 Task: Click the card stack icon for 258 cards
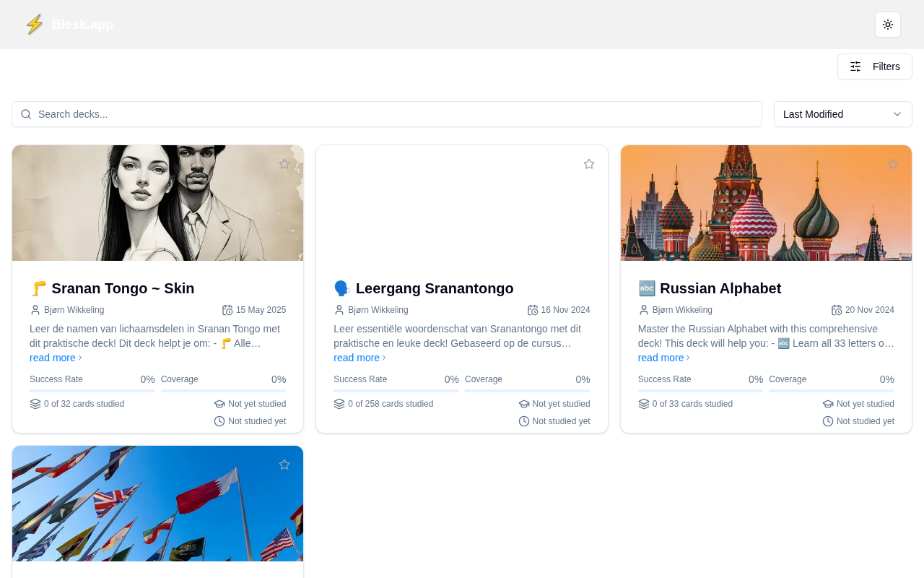click(339, 404)
